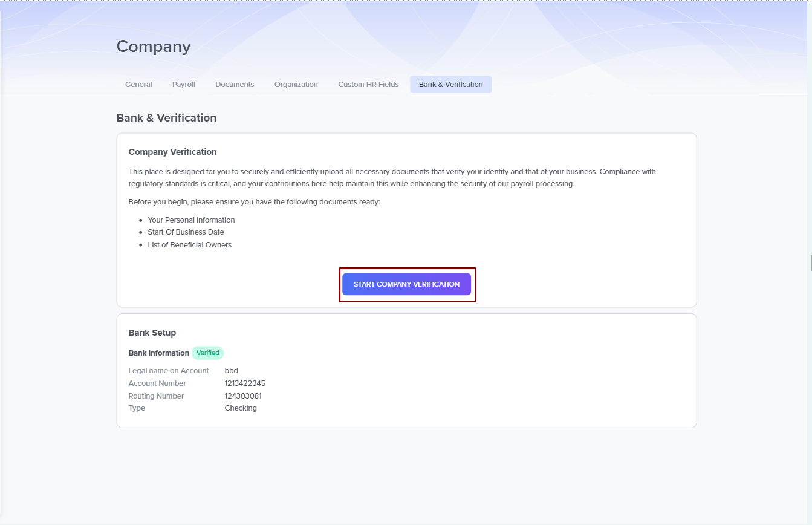Click the List of Beneficial Owners item
Image resolution: width=812 pixels, height=525 pixels.
pos(189,245)
